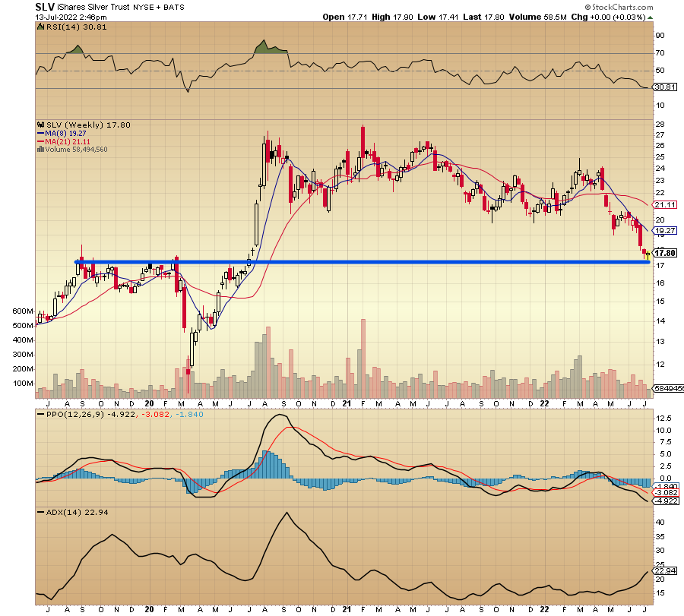Click the -4.922 PPO value tag on axis
The height and width of the screenshot is (616, 684).
[666, 501]
